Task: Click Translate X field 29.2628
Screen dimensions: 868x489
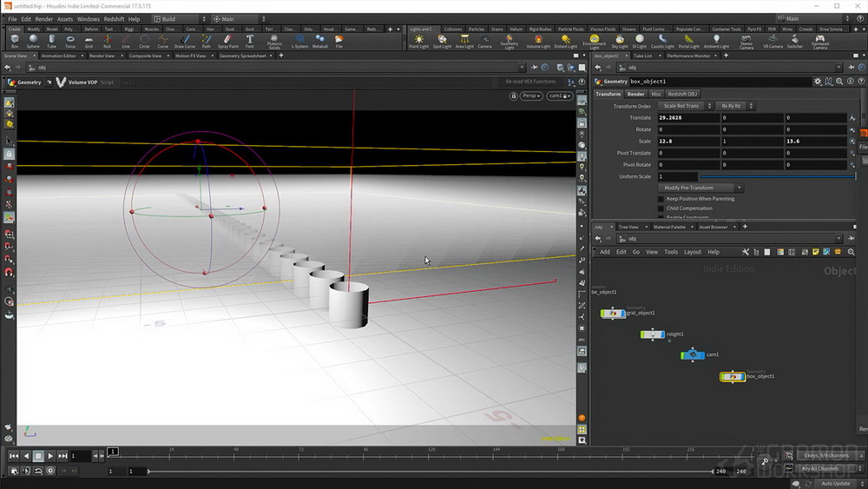Action: [x=688, y=118]
